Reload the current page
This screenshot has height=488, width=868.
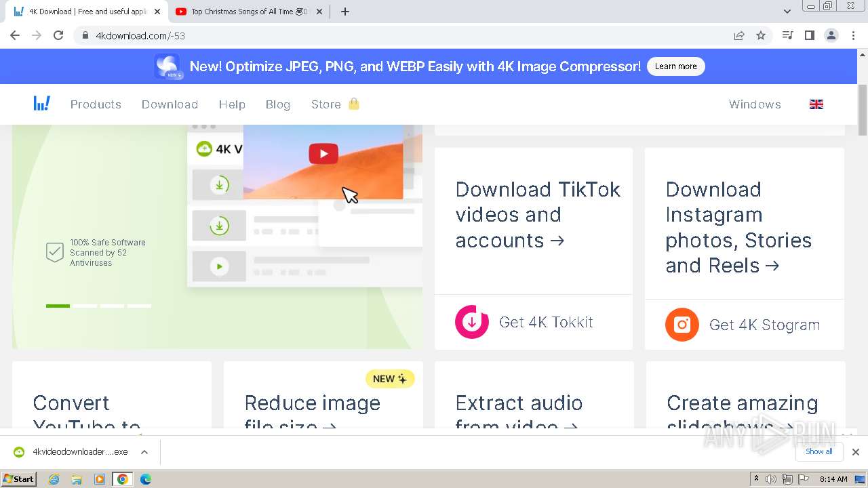(58, 35)
